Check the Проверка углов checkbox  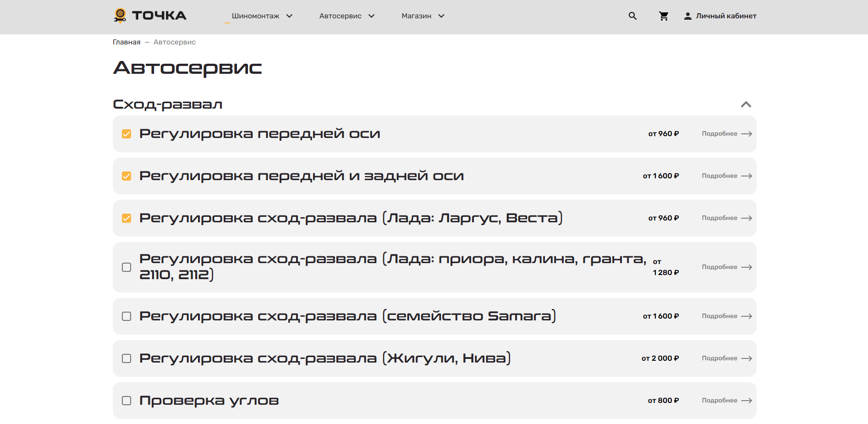pyautogui.click(x=126, y=401)
